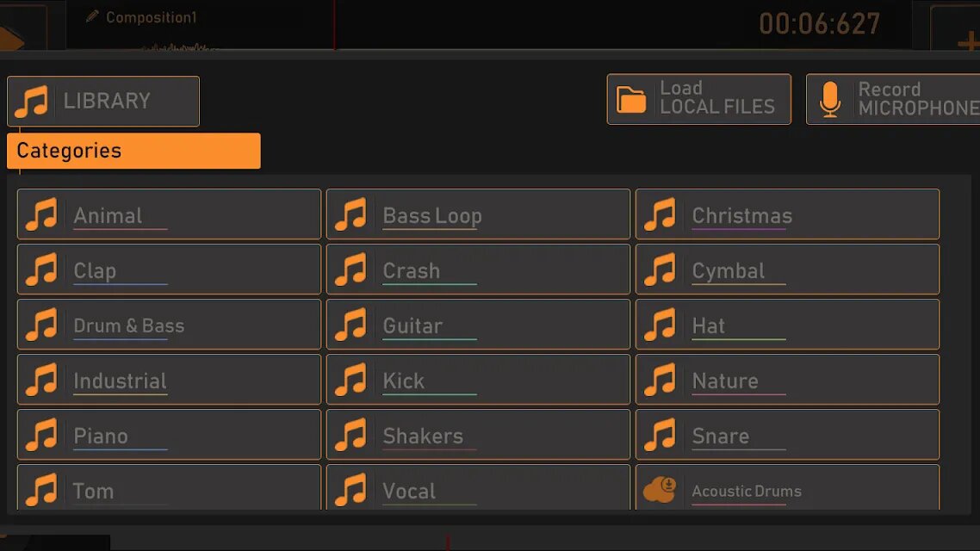Click the music note icon beside Drum & Bass
The height and width of the screenshot is (551, 980).
(41, 325)
